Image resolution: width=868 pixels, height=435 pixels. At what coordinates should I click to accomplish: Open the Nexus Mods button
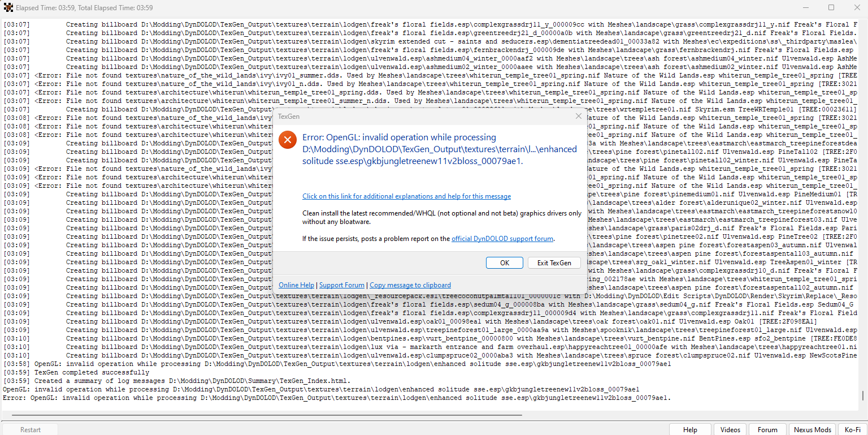[x=812, y=429]
